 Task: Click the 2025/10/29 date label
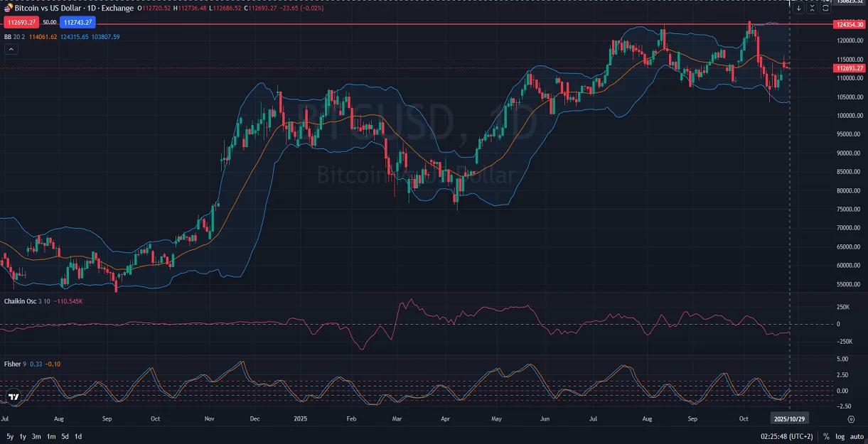788,418
